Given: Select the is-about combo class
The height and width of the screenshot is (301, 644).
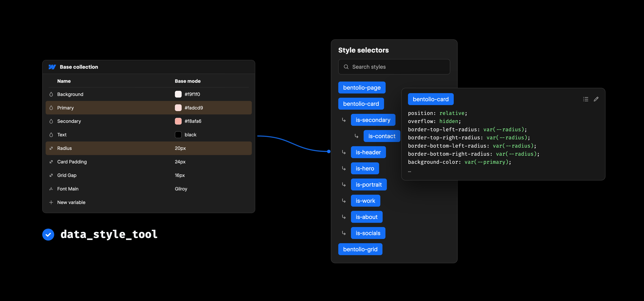Looking at the screenshot, I should [366, 217].
